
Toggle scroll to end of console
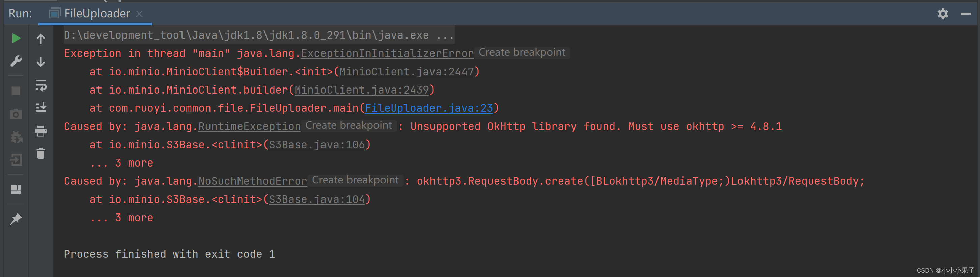[x=41, y=107]
